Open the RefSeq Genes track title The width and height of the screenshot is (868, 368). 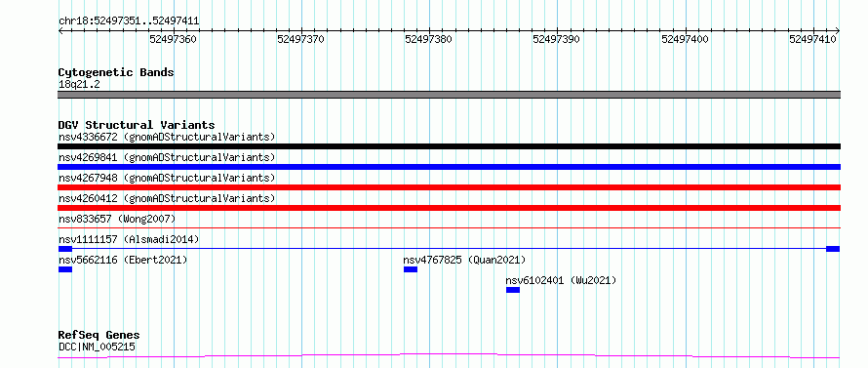tap(99, 336)
